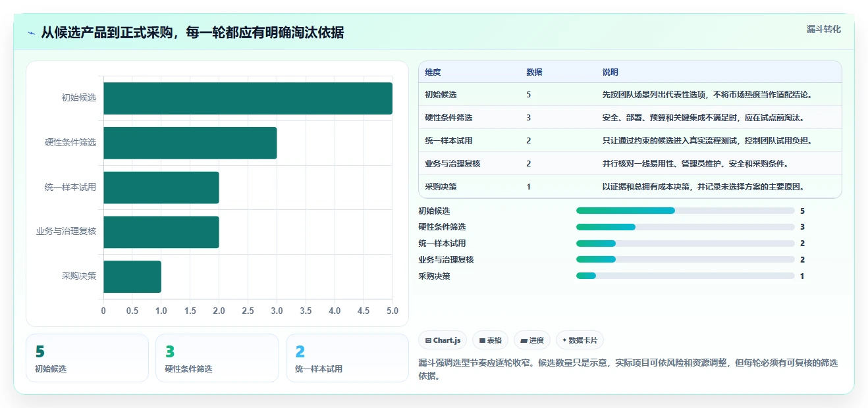Click the 5.0 tick on the chart x-axis
Image resolution: width=868 pixels, height=408 pixels.
[393, 311]
